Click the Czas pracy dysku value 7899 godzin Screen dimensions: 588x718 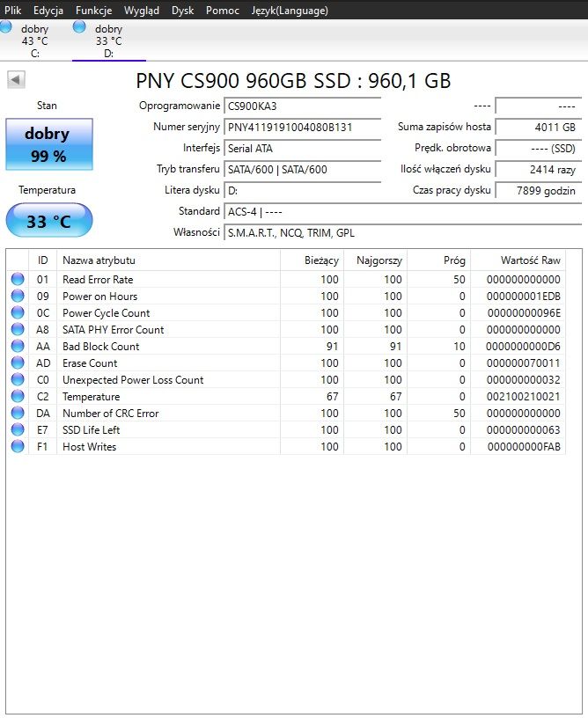point(538,190)
